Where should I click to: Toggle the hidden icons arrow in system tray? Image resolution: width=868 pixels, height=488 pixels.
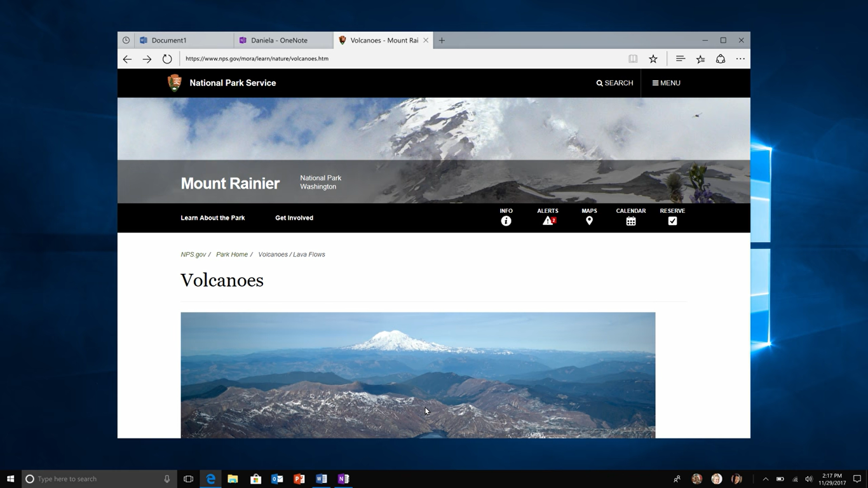click(x=766, y=478)
